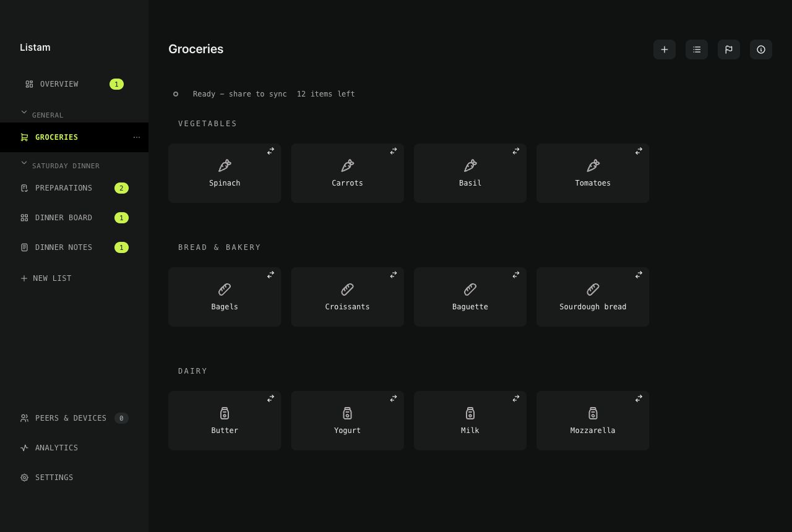
Task: Select the Spinach item card
Action: (225, 173)
